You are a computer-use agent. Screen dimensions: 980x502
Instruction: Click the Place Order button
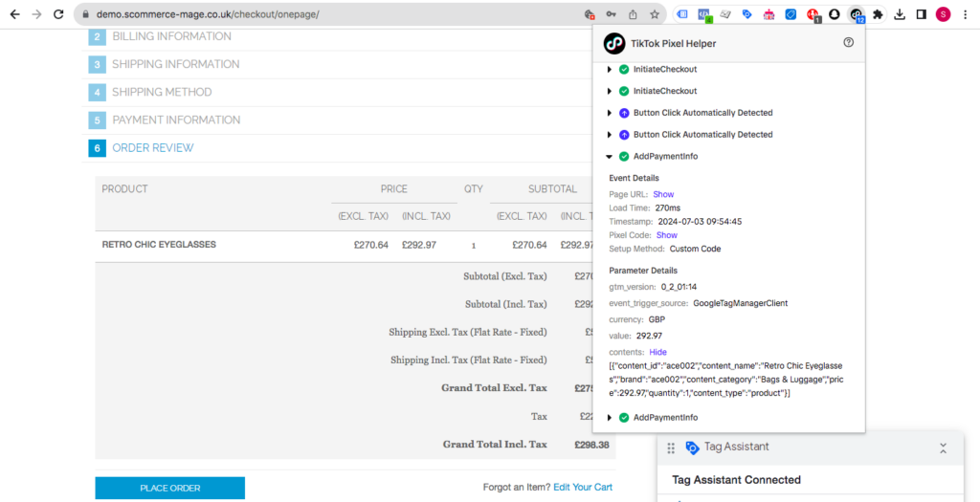coord(169,488)
